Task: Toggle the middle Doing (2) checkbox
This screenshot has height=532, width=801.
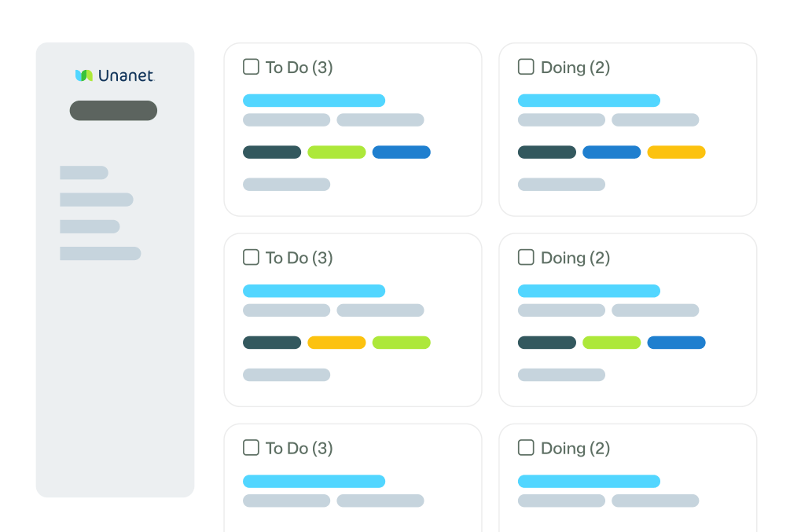Action: coord(526,257)
